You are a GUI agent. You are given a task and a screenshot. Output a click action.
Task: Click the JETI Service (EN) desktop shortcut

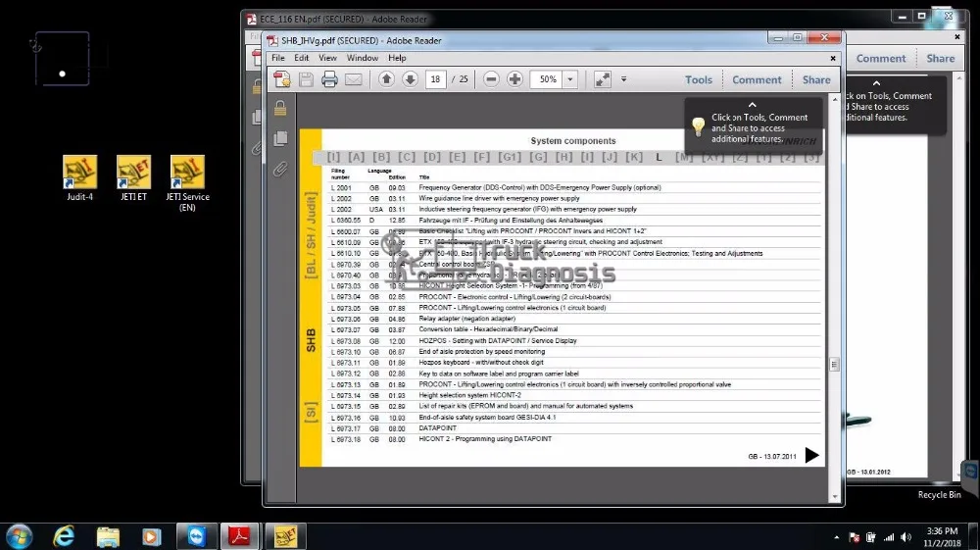[187, 183]
